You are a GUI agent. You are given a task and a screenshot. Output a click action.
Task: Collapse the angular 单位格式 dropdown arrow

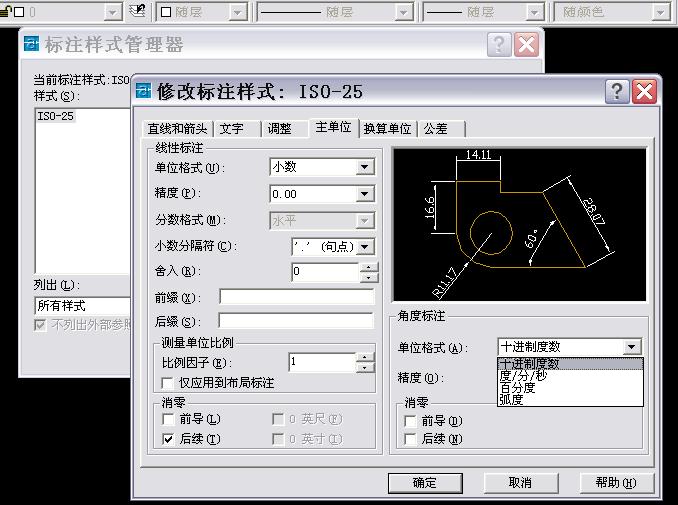631,347
